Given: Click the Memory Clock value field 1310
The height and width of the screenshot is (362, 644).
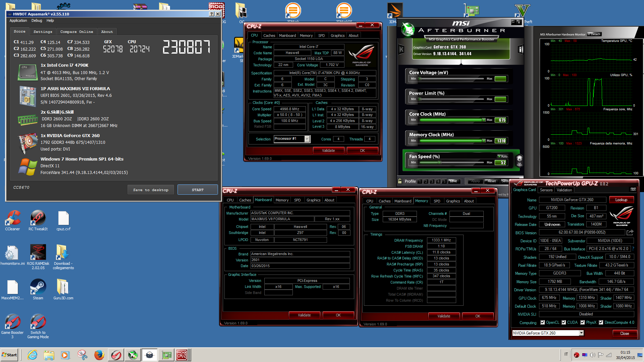Looking at the screenshot, I should coord(501,141).
